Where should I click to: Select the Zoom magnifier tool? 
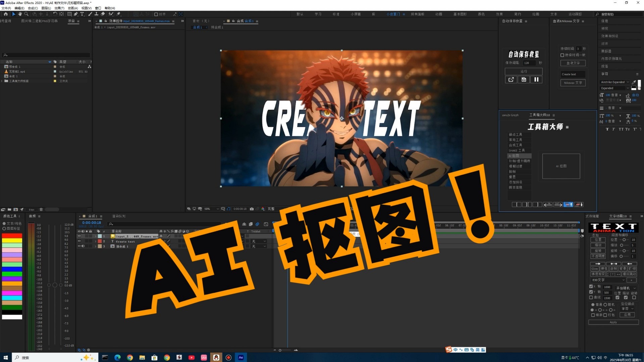tap(26, 14)
